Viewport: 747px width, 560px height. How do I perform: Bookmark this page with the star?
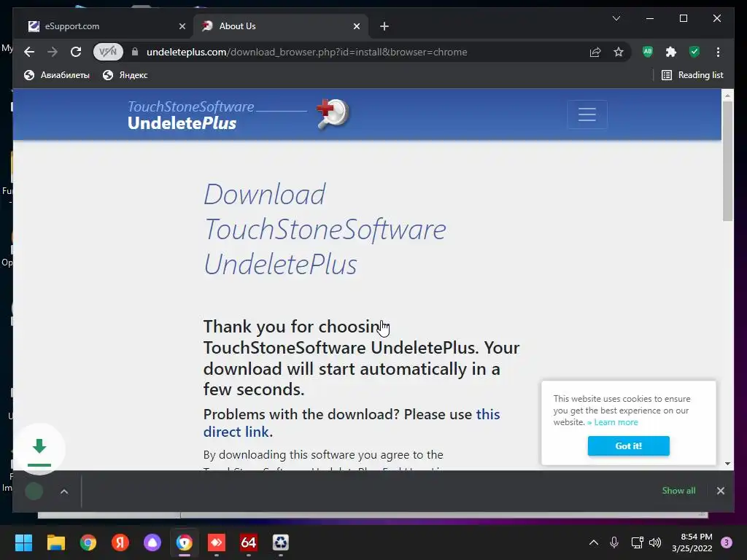(619, 52)
